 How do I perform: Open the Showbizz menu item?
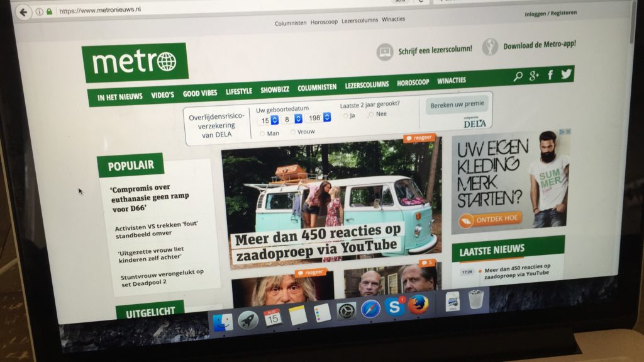[x=274, y=90]
